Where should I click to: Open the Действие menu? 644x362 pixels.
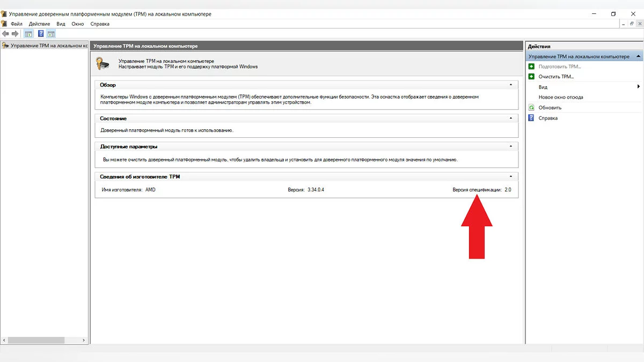[x=39, y=24]
